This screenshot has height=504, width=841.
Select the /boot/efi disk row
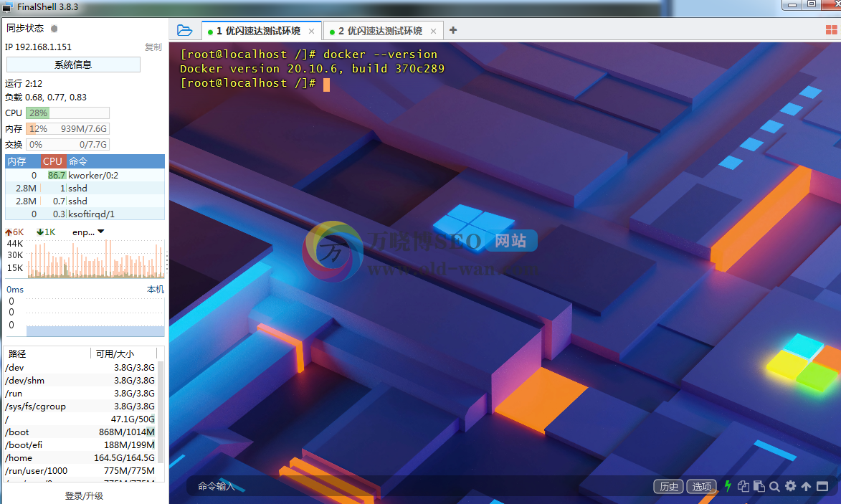pyautogui.click(x=80, y=444)
